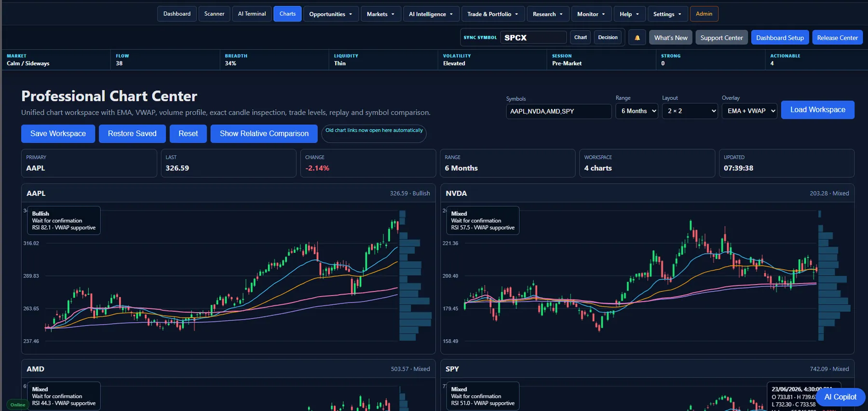Click the 203.28 · Mixed NVDA label
The image size is (868, 411).
click(x=829, y=193)
